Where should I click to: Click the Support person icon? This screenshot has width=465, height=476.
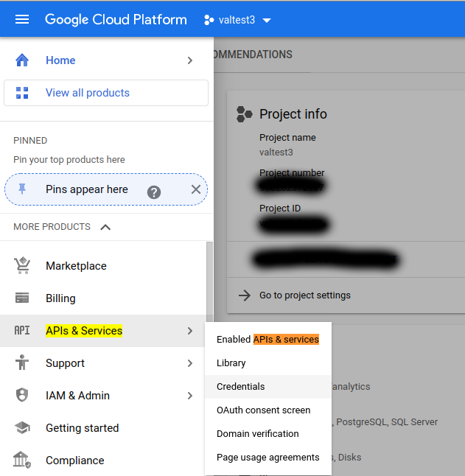pos(22,363)
